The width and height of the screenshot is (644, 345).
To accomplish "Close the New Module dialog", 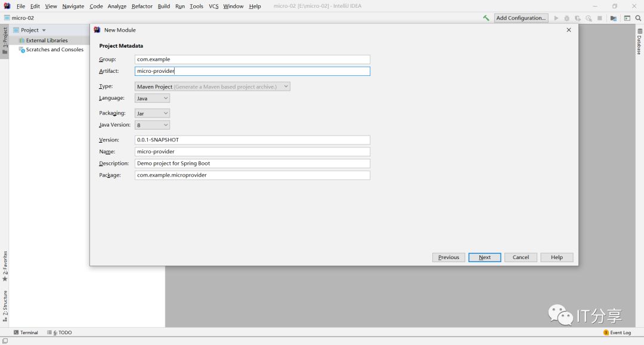I will tap(569, 30).
